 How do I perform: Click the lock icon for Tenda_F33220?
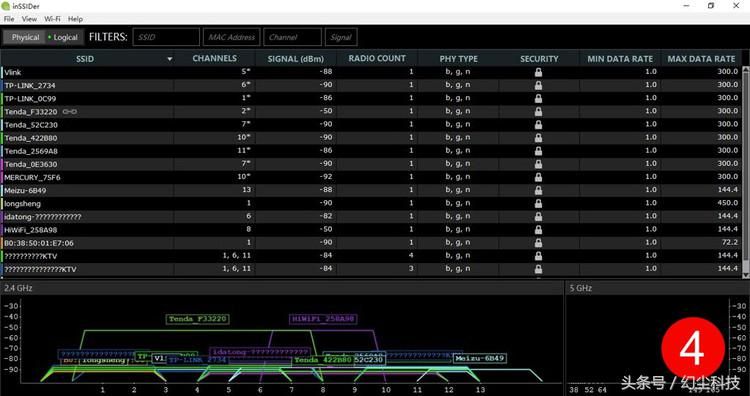(x=538, y=111)
